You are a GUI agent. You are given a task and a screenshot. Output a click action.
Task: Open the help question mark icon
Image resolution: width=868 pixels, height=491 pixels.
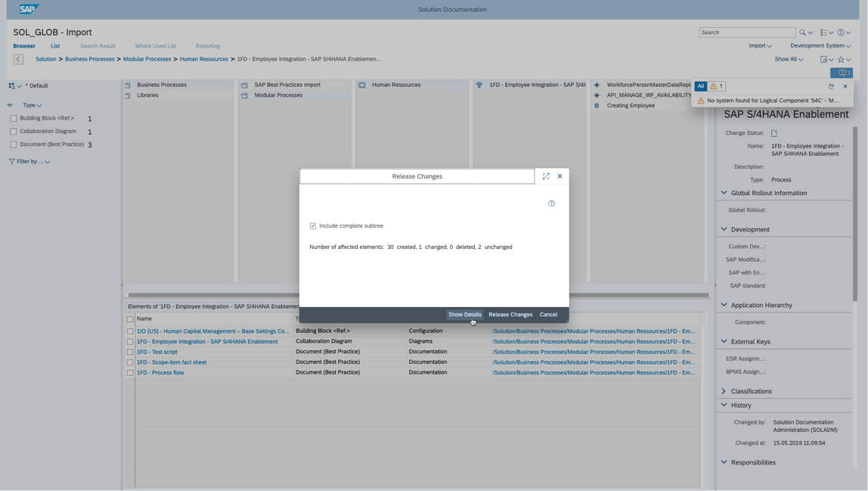click(839, 33)
